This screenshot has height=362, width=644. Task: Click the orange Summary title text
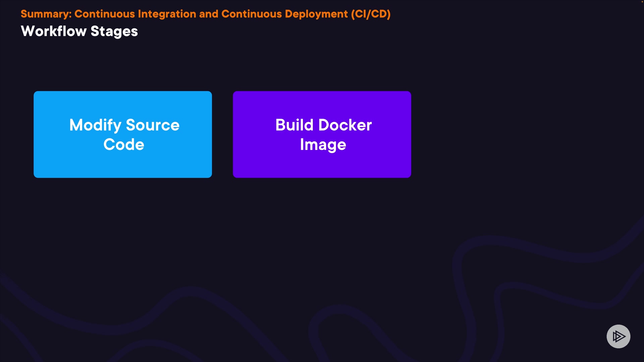(x=205, y=14)
